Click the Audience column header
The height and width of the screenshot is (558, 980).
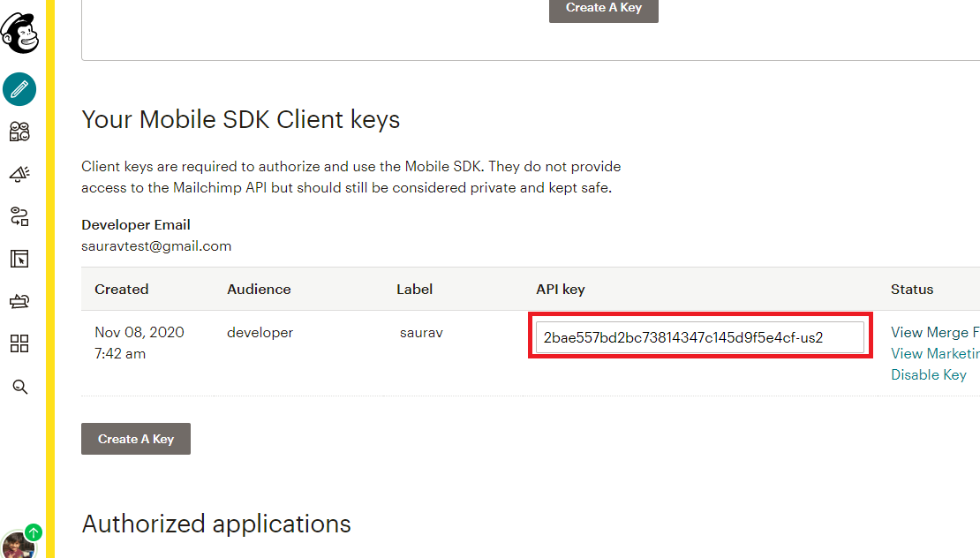(x=259, y=290)
